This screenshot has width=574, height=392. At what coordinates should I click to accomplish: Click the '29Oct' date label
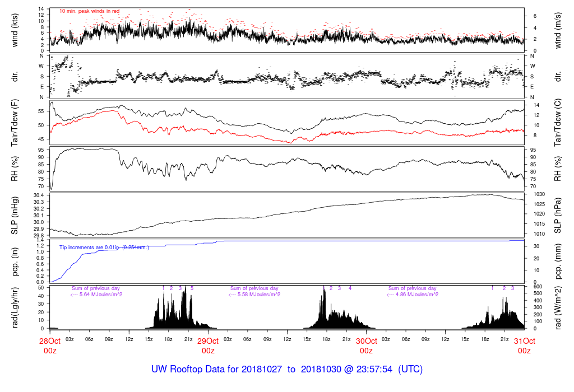point(208,341)
